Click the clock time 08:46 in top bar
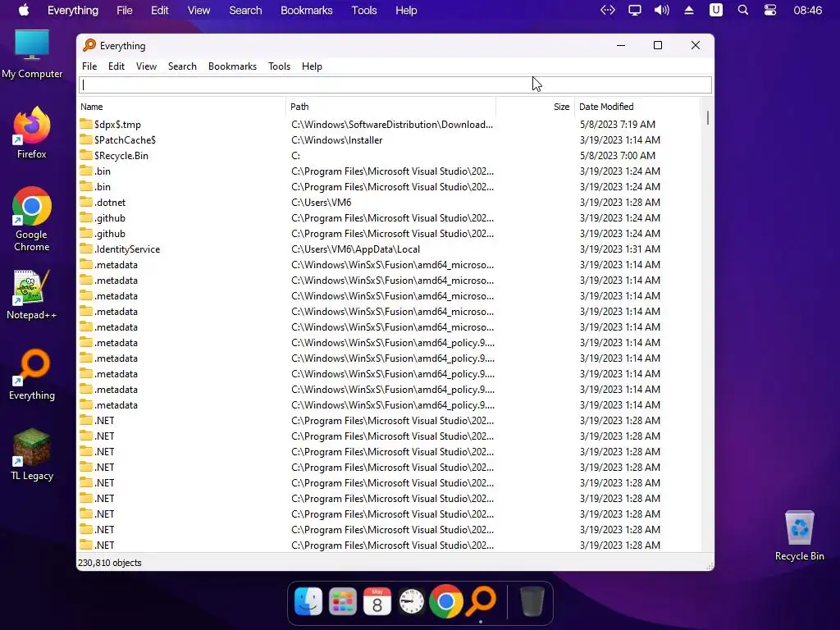 (807, 10)
